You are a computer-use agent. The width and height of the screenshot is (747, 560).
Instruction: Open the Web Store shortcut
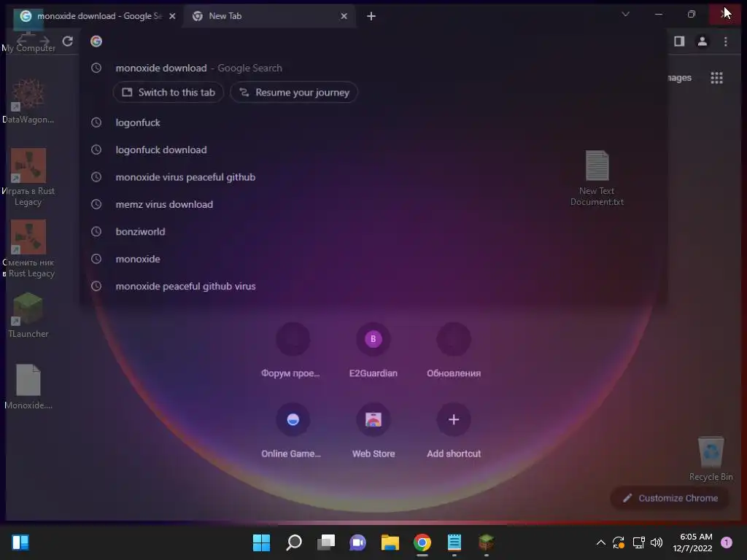point(373,431)
